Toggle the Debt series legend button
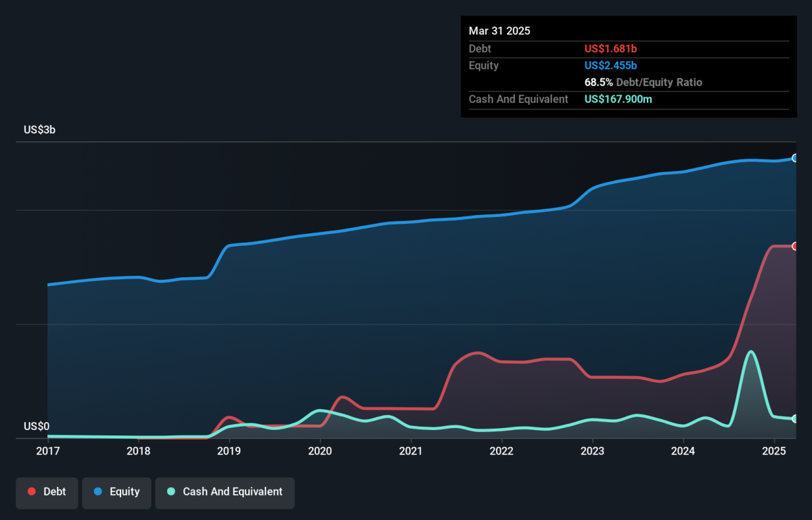This screenshot has height=520, width=812. pyautogui.click(x=47, y=492)
